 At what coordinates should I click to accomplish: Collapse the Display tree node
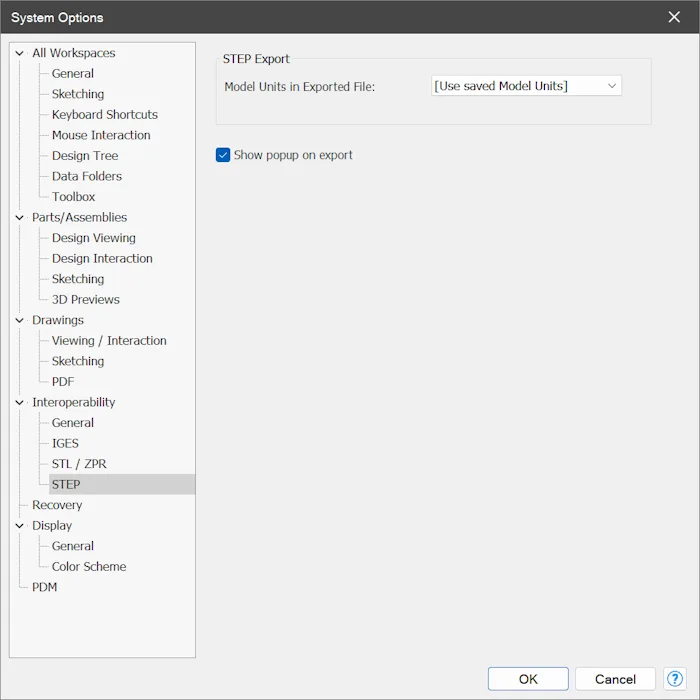coord(19,525)
